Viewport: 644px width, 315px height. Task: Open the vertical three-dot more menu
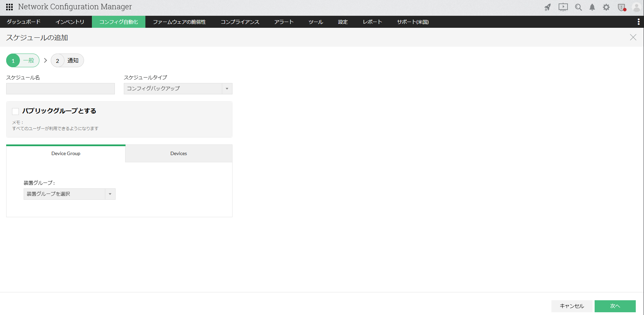tap(639, 22)
